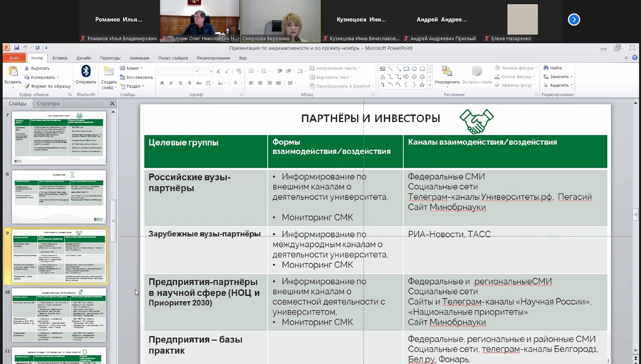Show next participants with blue arrow
Image resolution: width=641 pixels, height=364 pixels.
coord(574,20)
